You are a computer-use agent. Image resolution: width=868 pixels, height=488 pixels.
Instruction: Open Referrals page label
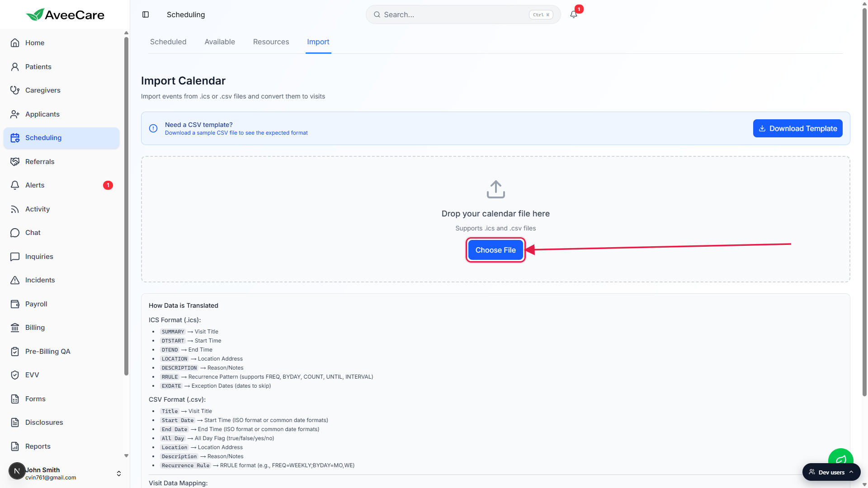tap(40, 162)
